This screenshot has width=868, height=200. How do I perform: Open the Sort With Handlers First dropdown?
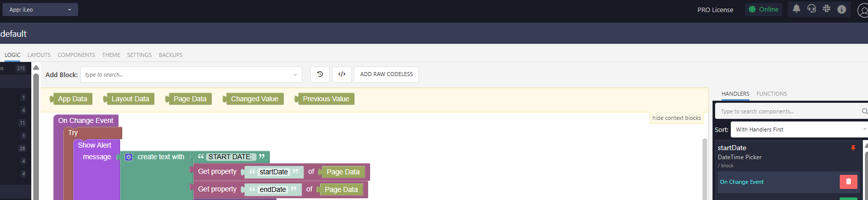[x=799, y=129]
